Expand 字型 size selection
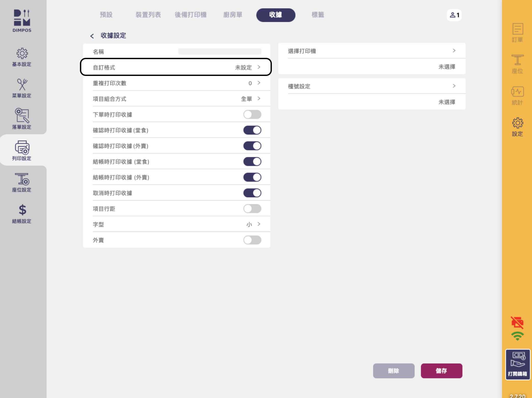This screenshot has height=398, width=532. pyautogui.click(x=259, y=224)
